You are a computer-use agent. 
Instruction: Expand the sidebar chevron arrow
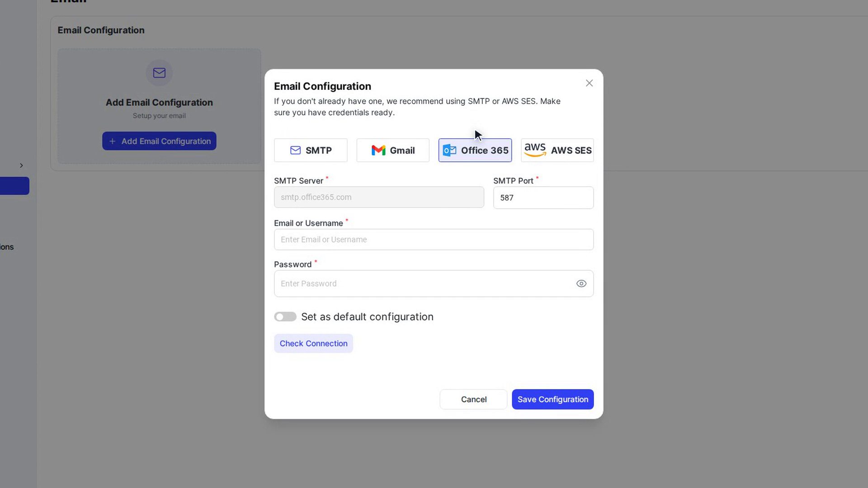pyautogui.click(x=21, y=165)
